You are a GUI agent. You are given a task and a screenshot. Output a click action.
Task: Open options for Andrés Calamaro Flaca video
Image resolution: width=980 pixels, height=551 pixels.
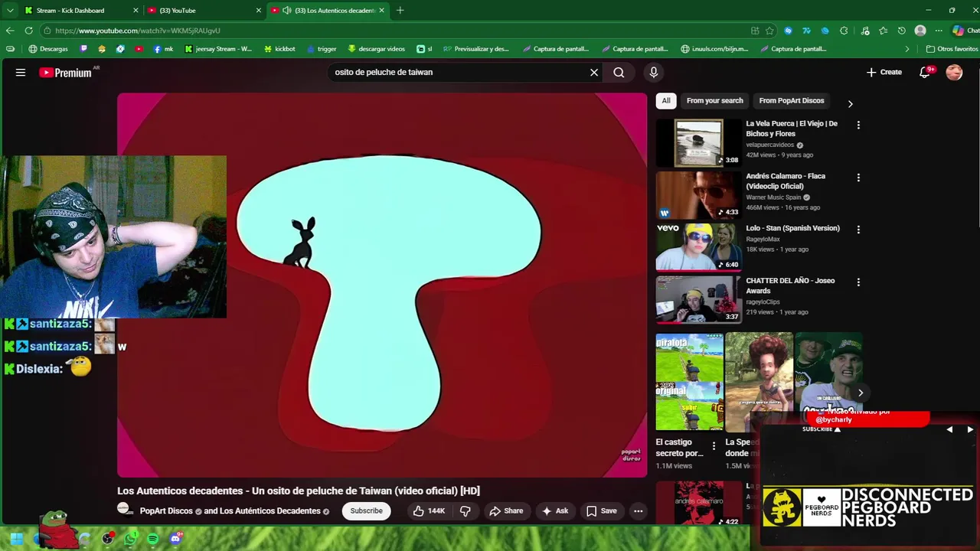tap(858, 178)
